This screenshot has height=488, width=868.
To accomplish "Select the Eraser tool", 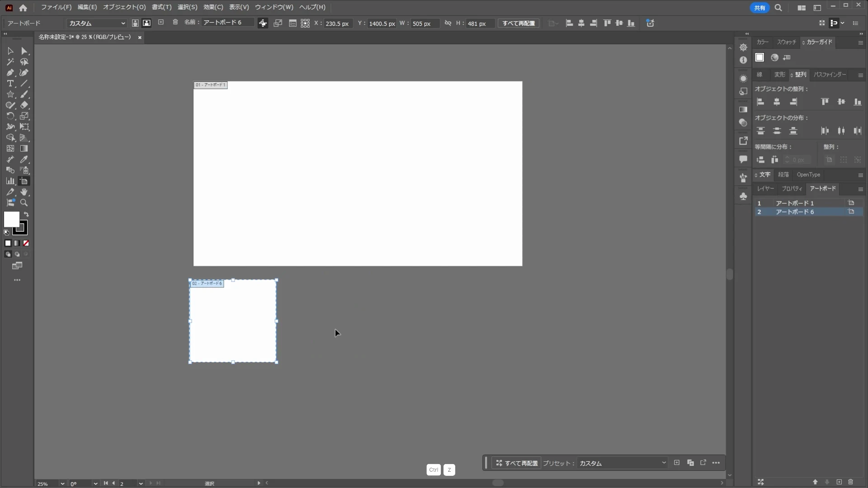I will click(24, 105).
